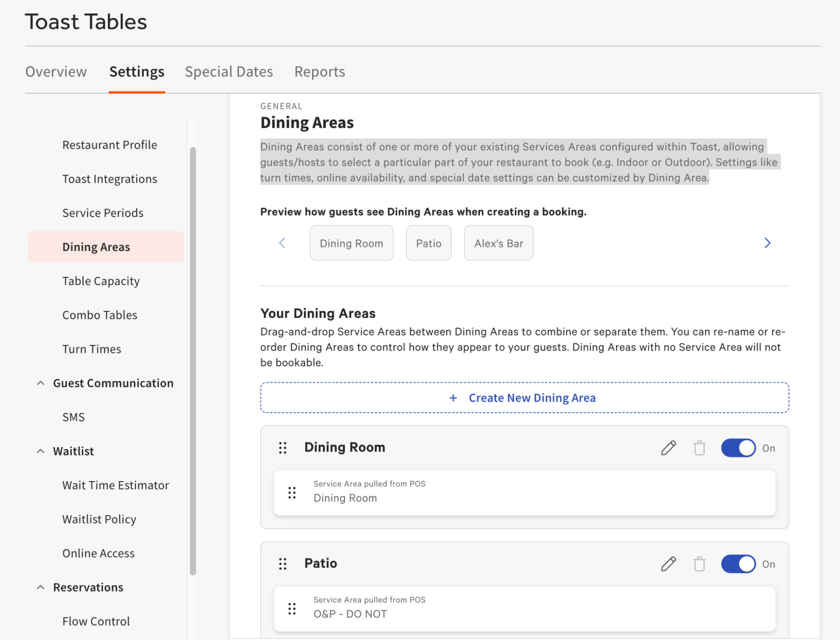
Task: Click the Patio edit pencil icon
Action: (668, 564)
